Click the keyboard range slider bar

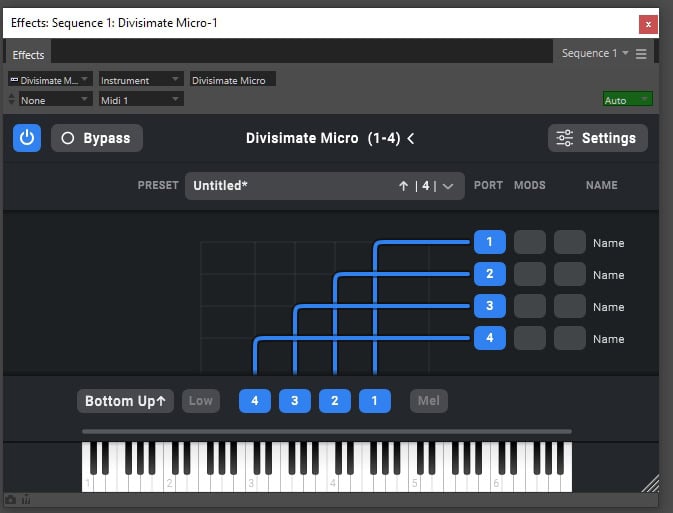327,431
